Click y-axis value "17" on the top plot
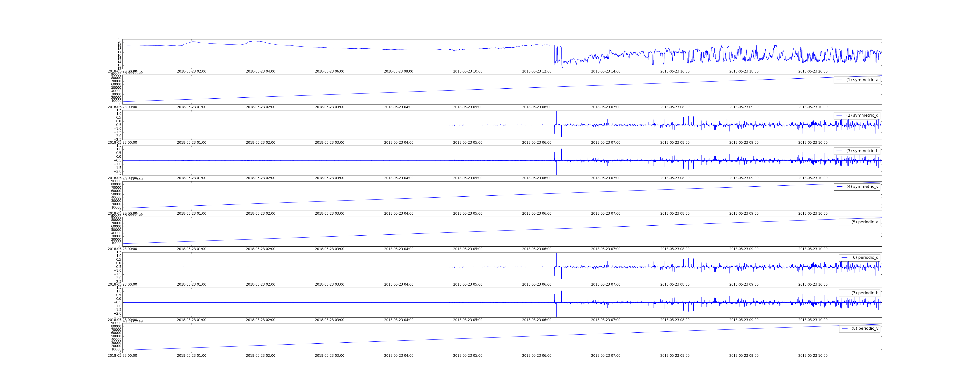980x392 pixels. [119, 52]
